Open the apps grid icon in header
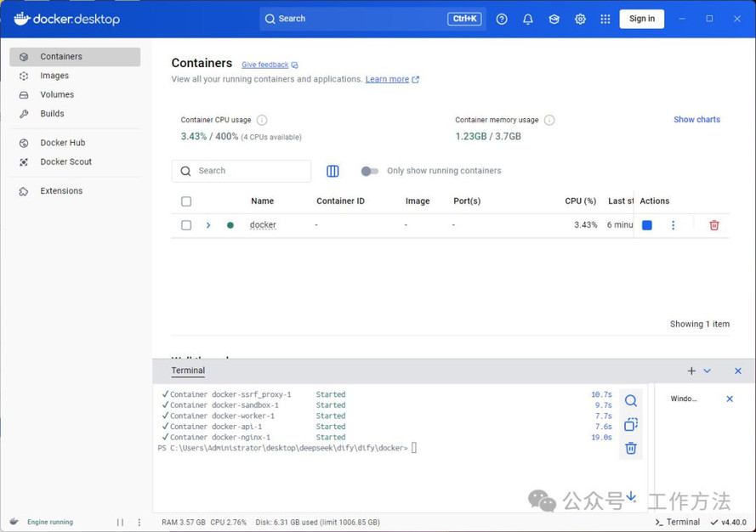The image size is (756, 532). [605, 19]
